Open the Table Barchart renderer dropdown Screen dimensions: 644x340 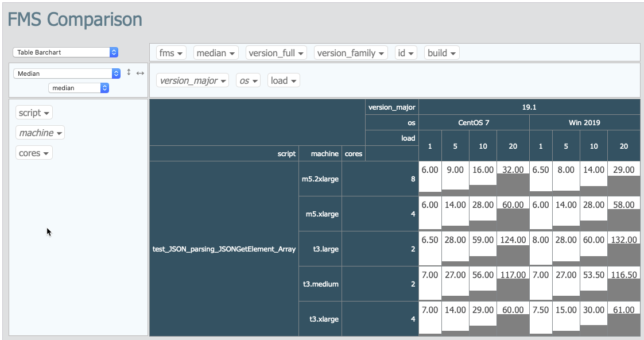tap(65, 52)
